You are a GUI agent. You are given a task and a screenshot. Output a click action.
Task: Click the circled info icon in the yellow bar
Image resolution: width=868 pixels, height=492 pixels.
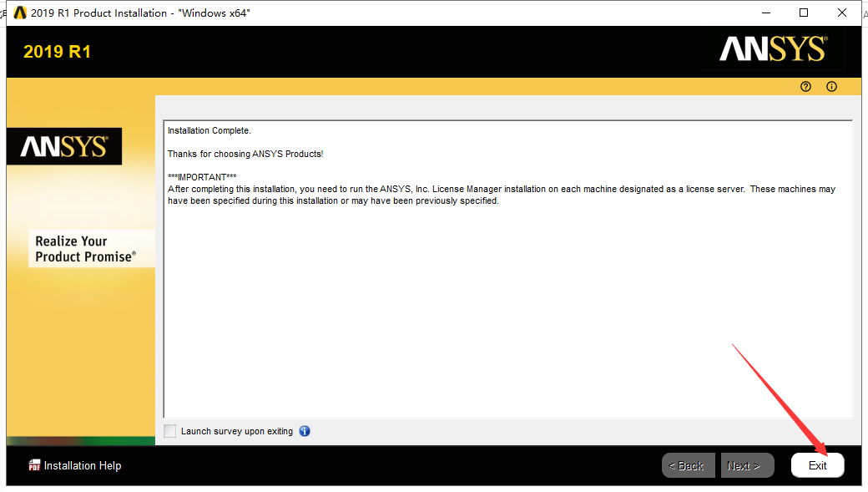pyautogui.click(x=831, y=86)
